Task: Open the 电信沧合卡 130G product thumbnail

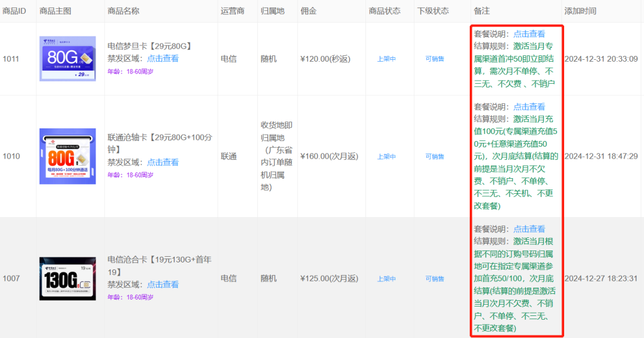Action: click(x=67, y=278)
